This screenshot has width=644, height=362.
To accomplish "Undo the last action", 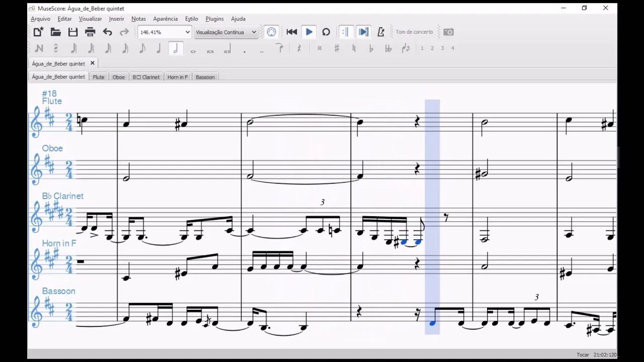I will click(107, 32).
